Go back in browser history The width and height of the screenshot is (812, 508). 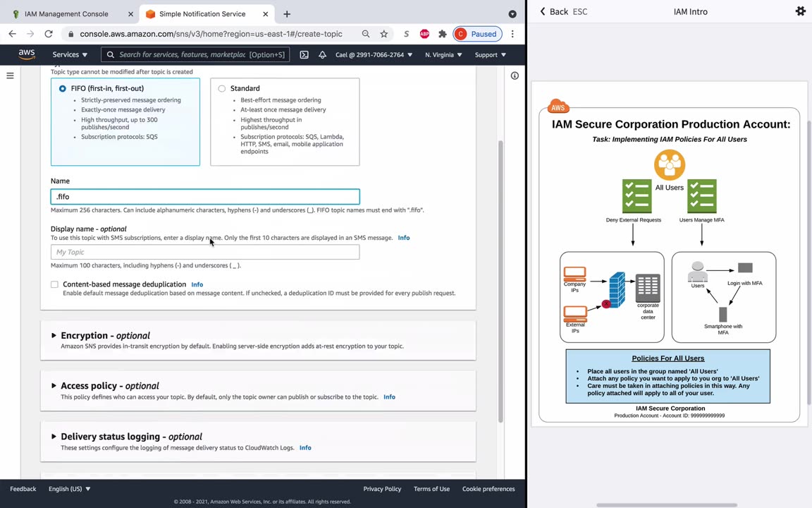click(x=13, y=34)
